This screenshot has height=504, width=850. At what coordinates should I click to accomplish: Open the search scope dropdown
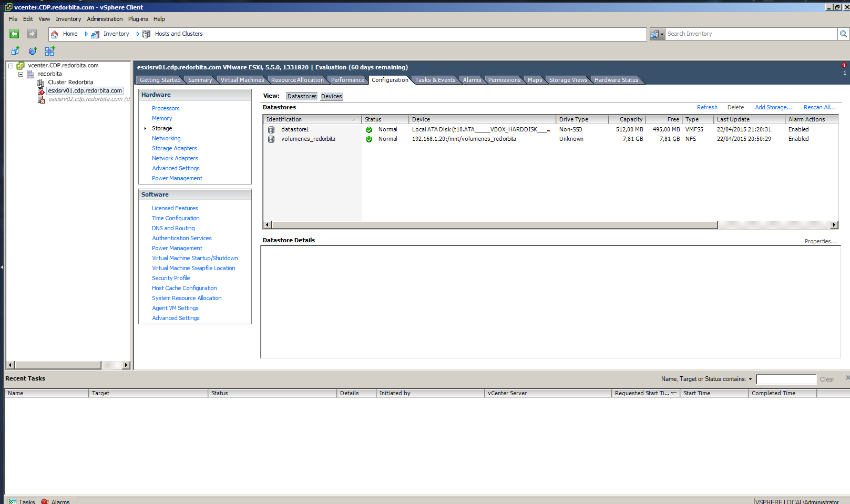pyautogui.click(x=658, y=34)
